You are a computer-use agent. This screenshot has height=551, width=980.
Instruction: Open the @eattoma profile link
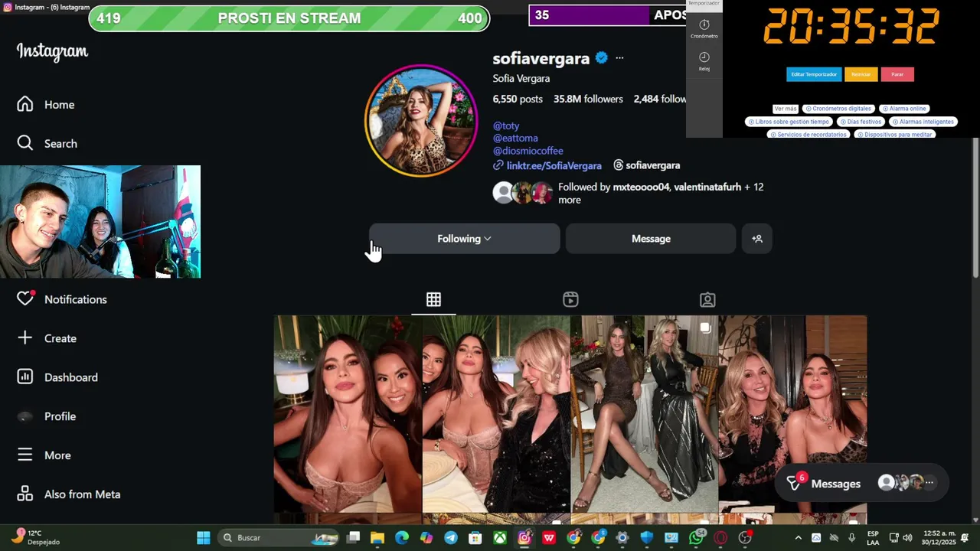point(515,139)
